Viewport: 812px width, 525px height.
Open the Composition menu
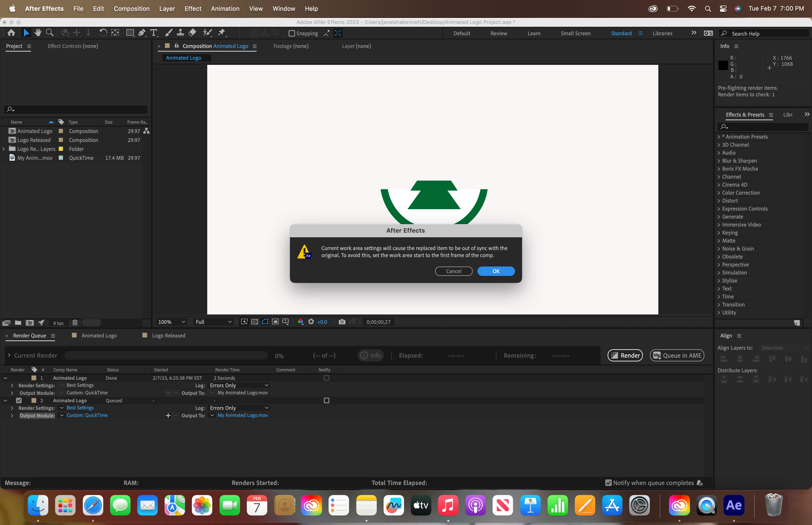(132, 8)
